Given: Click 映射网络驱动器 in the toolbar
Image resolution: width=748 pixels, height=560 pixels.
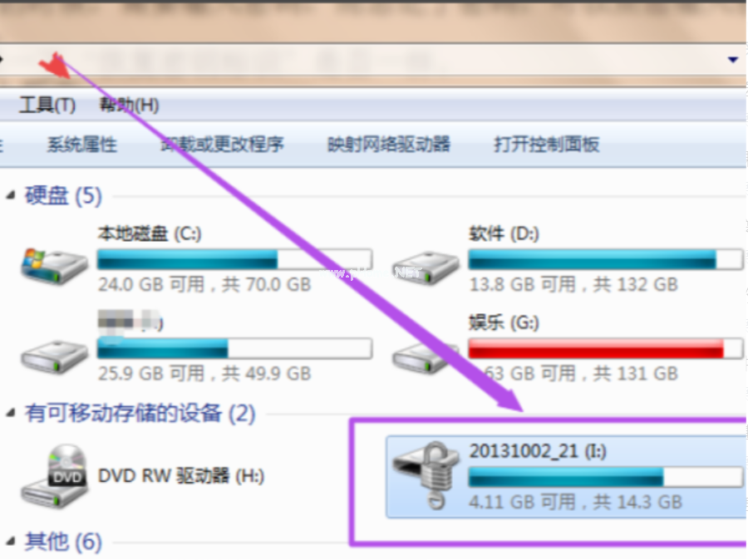Looking at the screenshot, I should [x=389, y=144].
